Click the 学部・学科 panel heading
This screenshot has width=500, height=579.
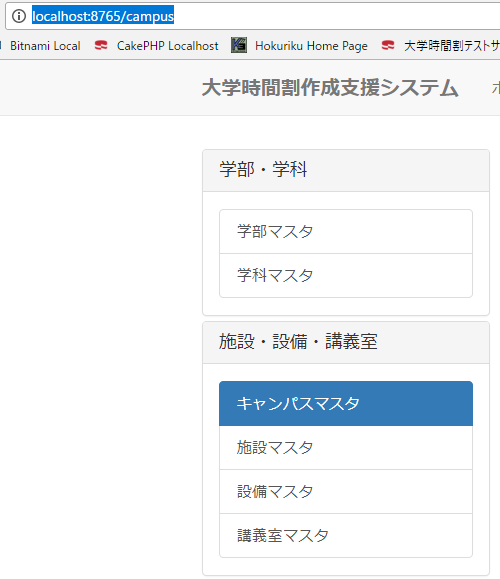pos(346,170)
